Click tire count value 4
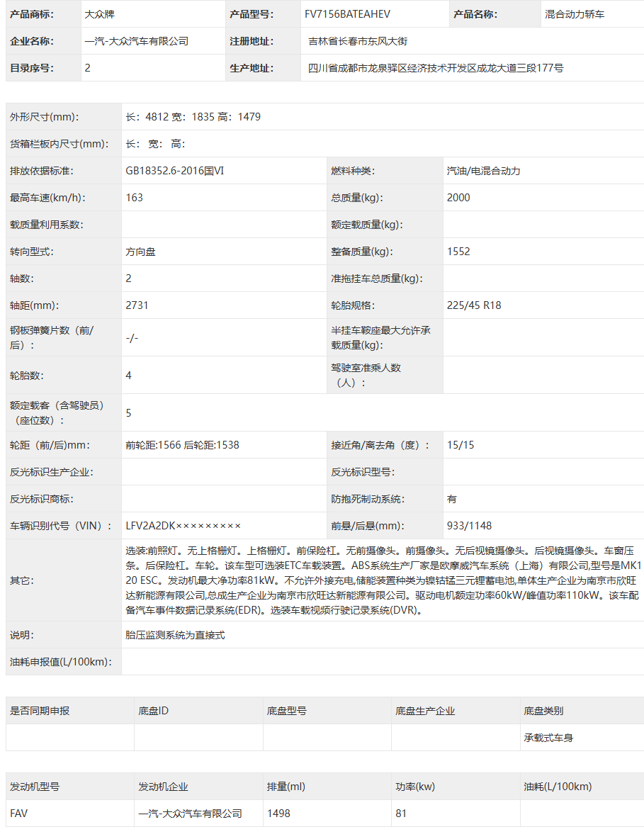644x827 pixels. tap(128, 375)
